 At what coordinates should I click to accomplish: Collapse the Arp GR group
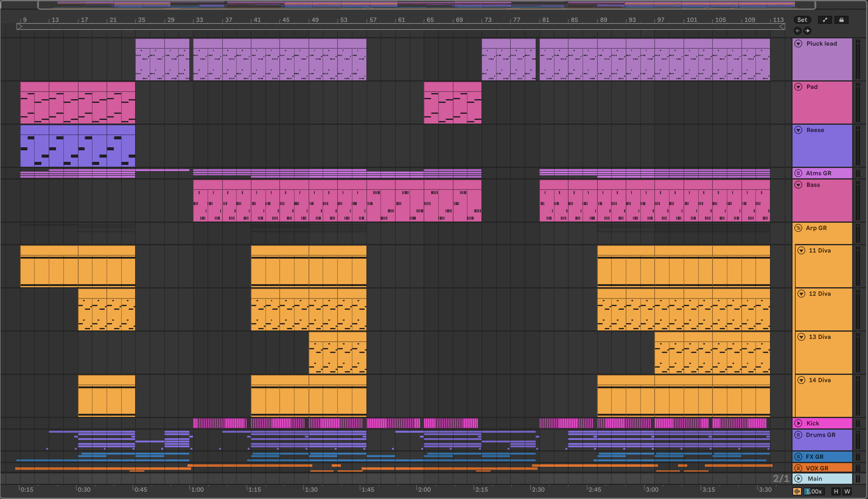798,228
